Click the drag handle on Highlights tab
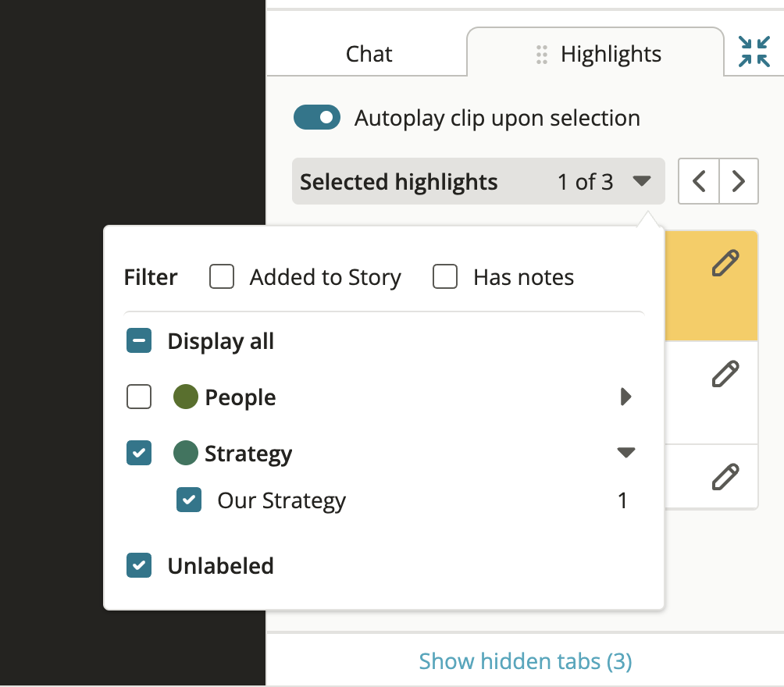784x687 pixels. (x=541, y=55)
